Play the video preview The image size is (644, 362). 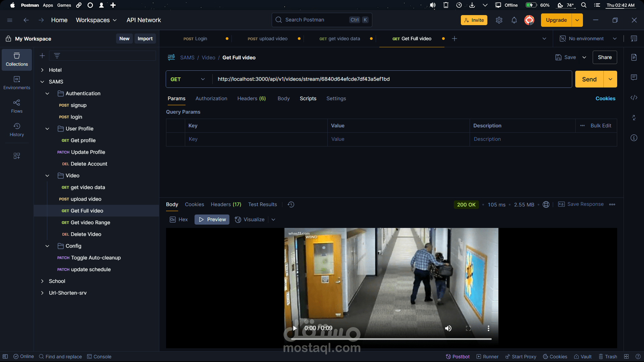(295, 328)
